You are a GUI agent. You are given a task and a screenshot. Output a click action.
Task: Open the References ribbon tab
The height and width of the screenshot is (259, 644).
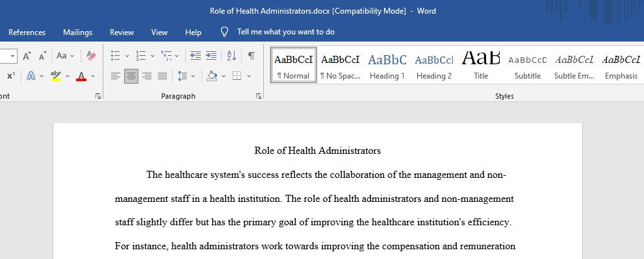27,32
